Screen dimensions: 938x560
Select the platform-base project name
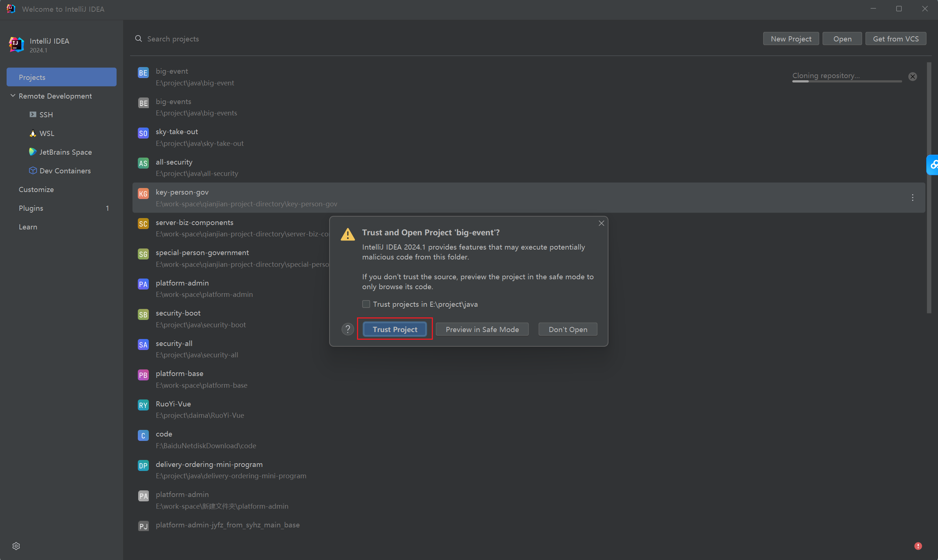click(x=179, y=373)
